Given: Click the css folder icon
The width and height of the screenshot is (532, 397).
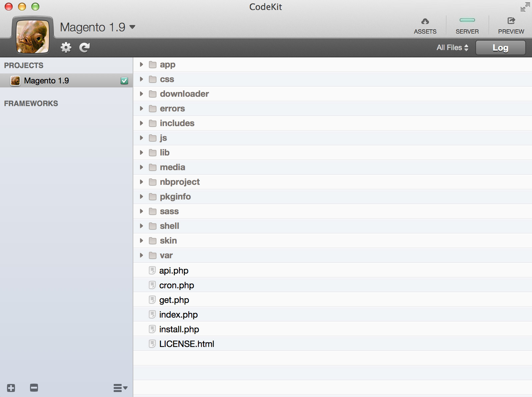Looking at the screenshot, I should pyautogui.click(x=153, y=79).
